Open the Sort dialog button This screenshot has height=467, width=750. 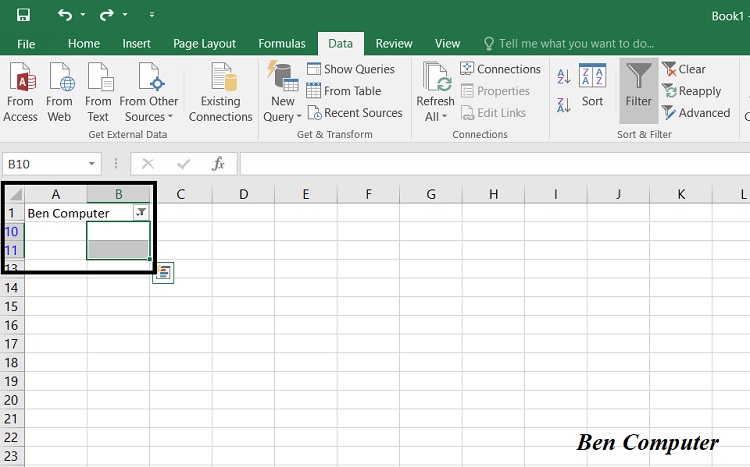tap(592, 85)
